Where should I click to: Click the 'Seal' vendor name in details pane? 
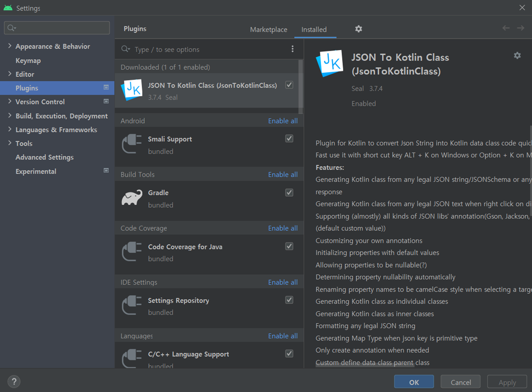(357, 89)
